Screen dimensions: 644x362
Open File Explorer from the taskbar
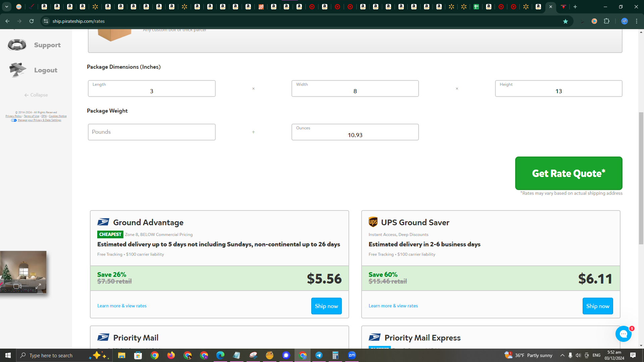tap(121, 355)
